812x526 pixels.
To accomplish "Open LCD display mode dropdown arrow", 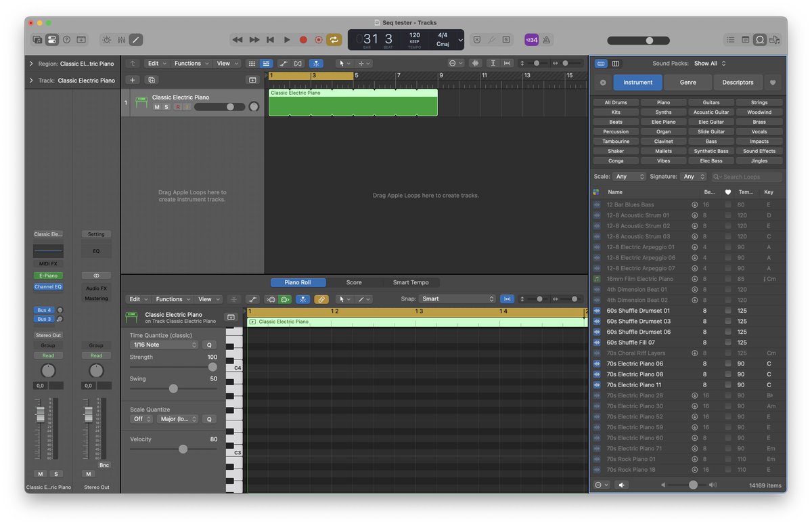I will 460,40.
